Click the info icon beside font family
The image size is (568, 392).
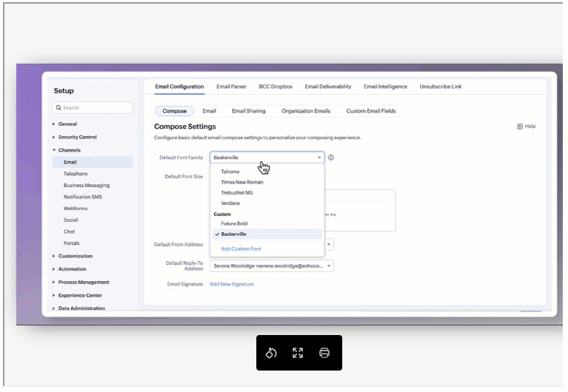click(x=331, y=158)
